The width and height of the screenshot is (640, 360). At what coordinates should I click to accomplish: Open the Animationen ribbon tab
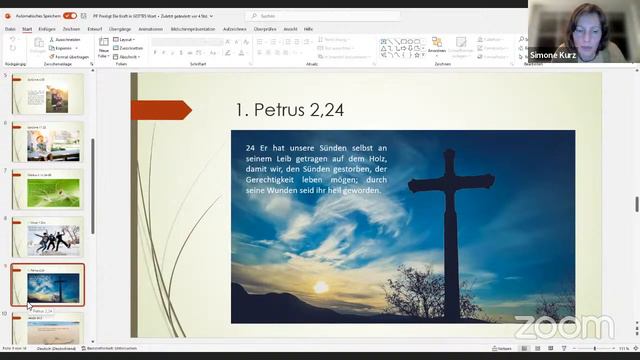pos(151,29)
